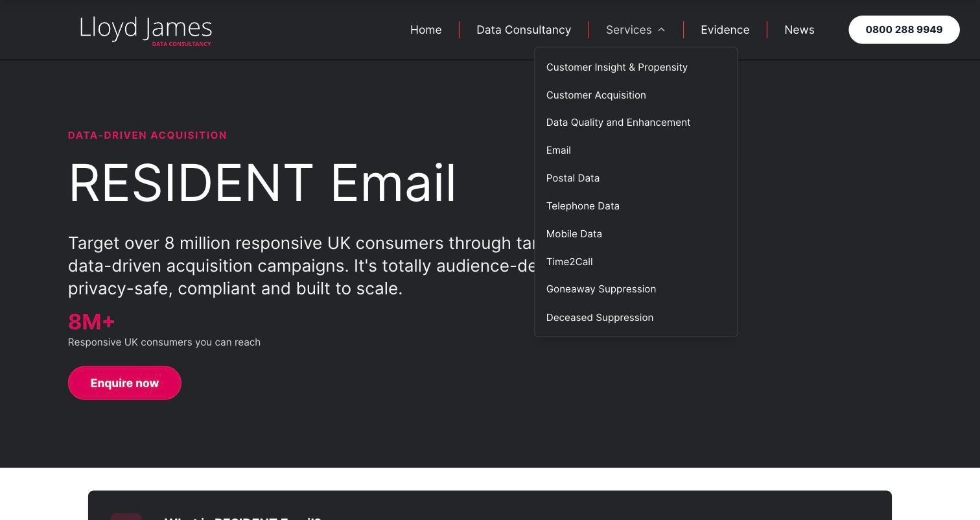980x520 pixels.
Task: Select Customer Insight & Propensity
Action: tap(617, 67)
